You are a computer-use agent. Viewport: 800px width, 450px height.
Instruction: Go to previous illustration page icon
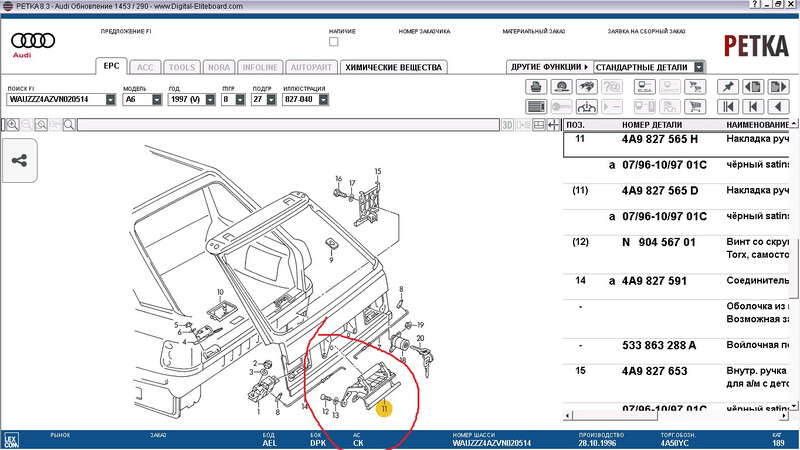click(x=753, y=87)
